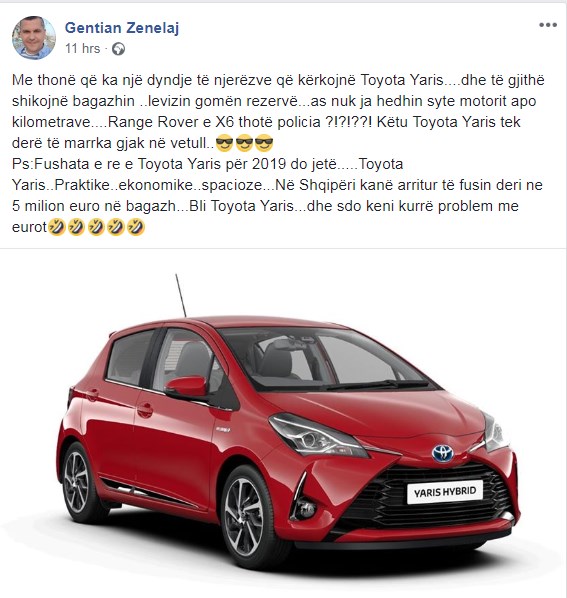This screenshot has width=567, height=598.
Task: Click the car's rear alloy wheel
Action: coord(77,481)
